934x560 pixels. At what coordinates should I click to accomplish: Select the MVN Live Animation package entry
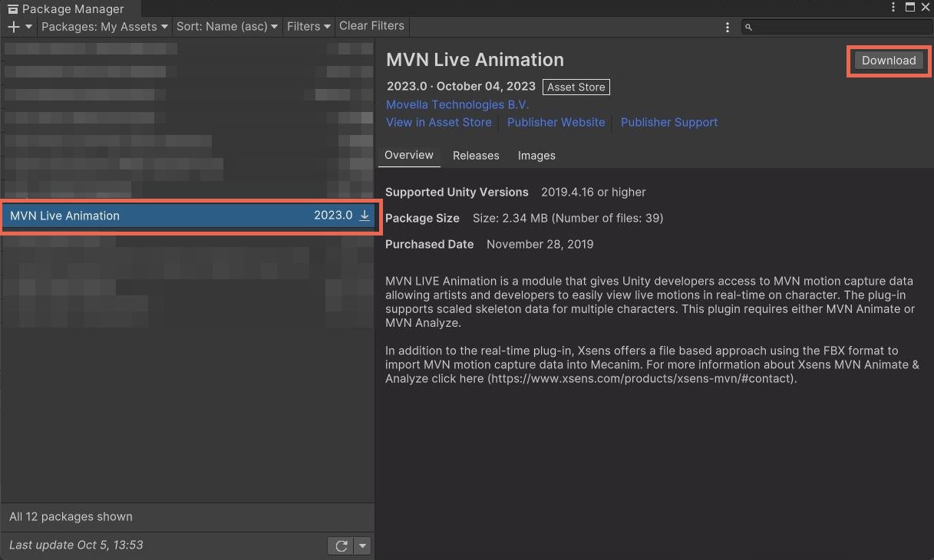(153, 216)
